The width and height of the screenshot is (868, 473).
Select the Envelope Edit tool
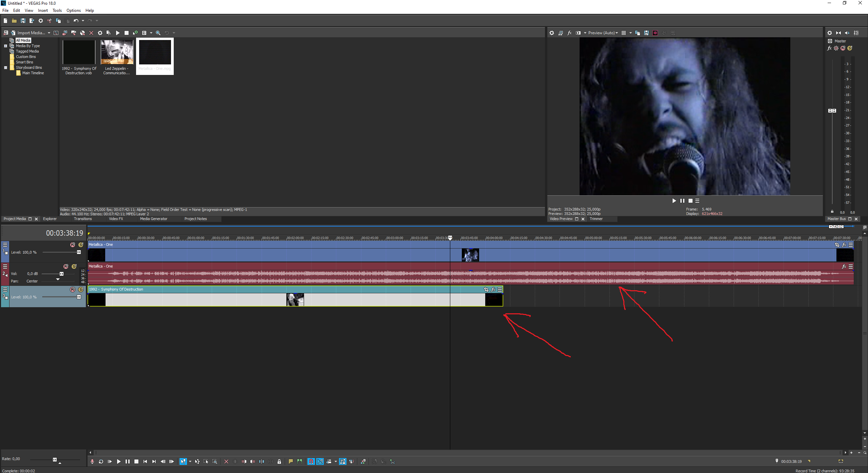point(197,461)
